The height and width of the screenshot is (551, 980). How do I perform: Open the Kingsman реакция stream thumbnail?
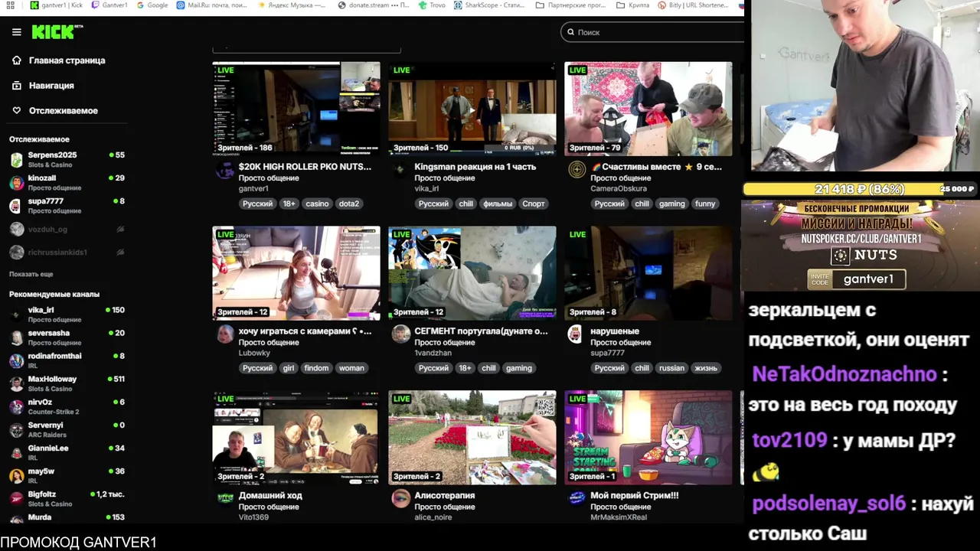click(472, 109)
